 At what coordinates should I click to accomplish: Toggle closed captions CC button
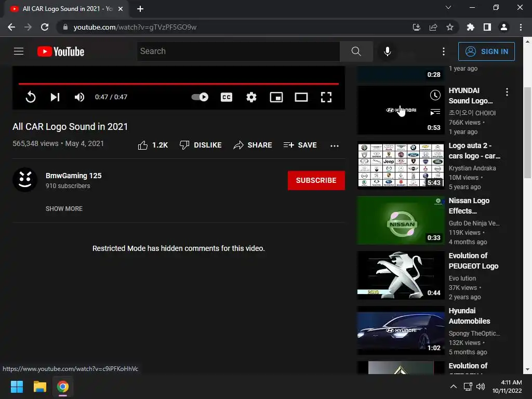pos(227,97)
